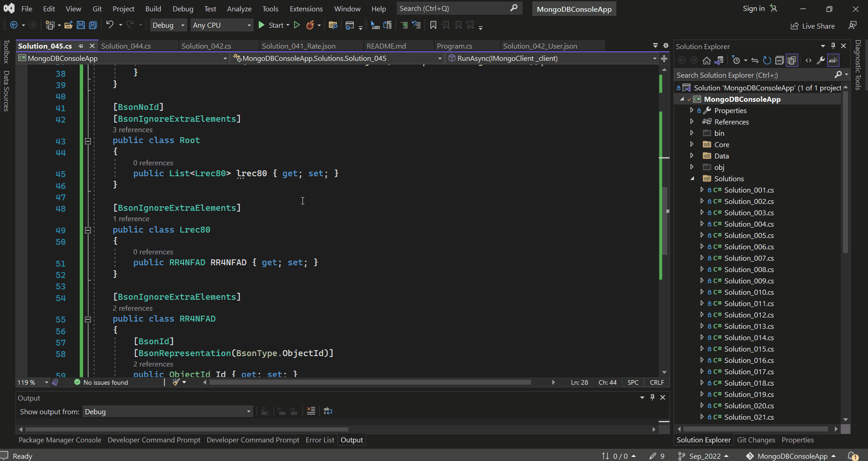The height and width of the screenshot is (461, 868).
Task: Click Clear All icon in Output panel
Action: [311, 411]
